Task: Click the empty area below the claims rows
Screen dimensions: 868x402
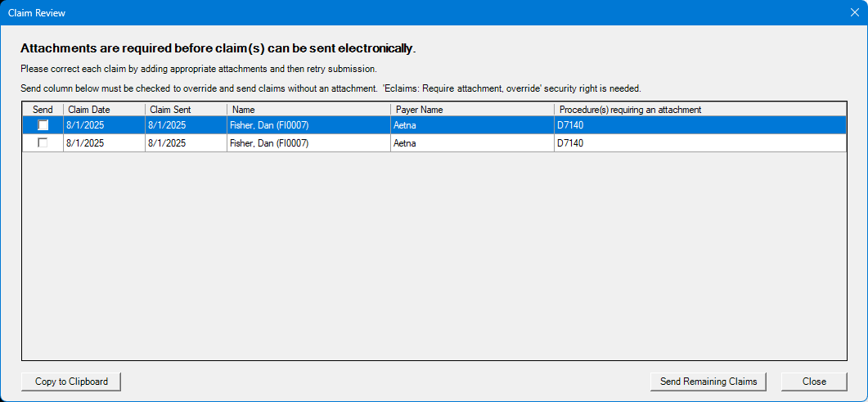Action: [434, 255]
